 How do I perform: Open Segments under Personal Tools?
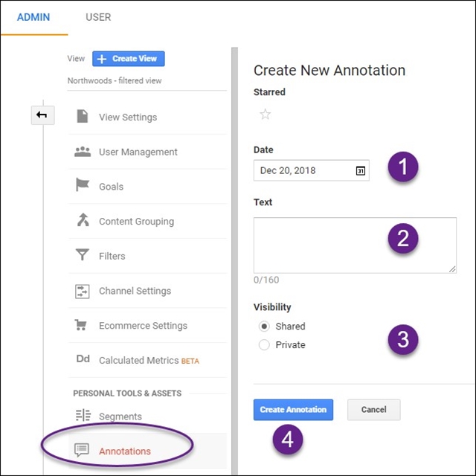148,416
